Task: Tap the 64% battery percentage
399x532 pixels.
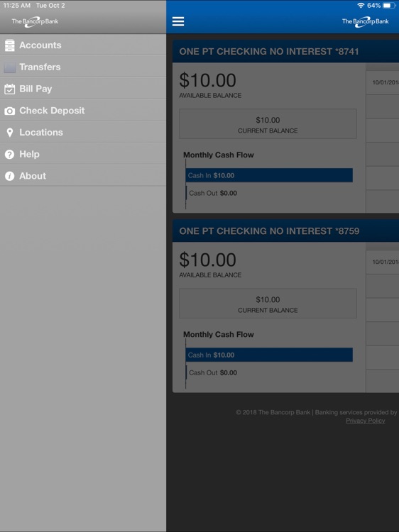Action: pos(373,6)
